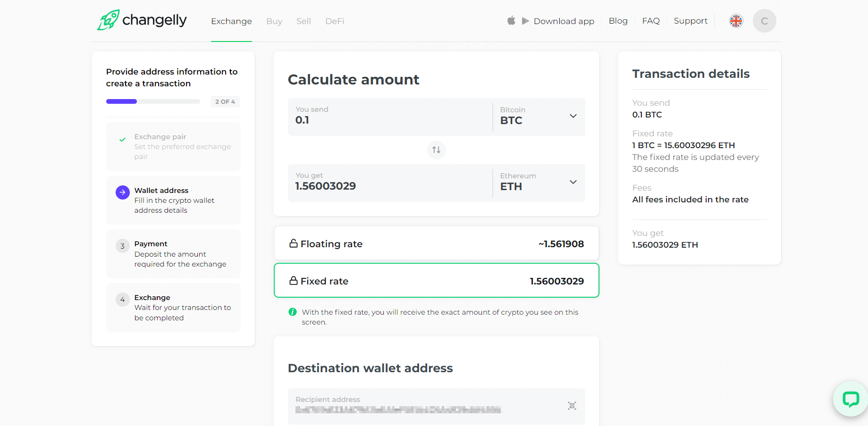
Task: Click the Google Play store icon
Action: (525, 21)
